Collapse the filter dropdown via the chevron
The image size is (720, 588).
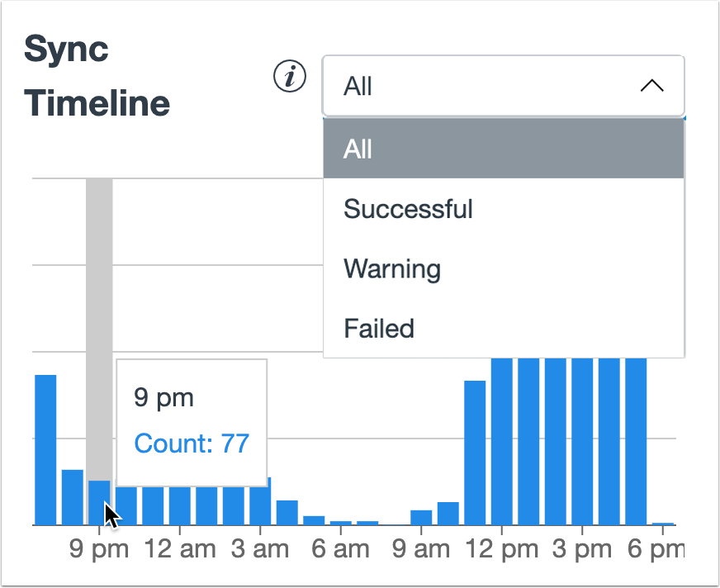[x=653, y=85]
